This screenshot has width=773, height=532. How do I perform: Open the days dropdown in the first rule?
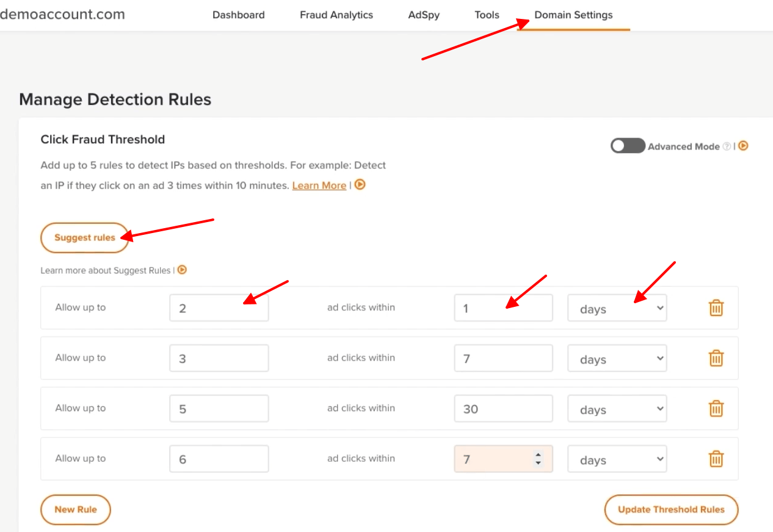(617, 308)
